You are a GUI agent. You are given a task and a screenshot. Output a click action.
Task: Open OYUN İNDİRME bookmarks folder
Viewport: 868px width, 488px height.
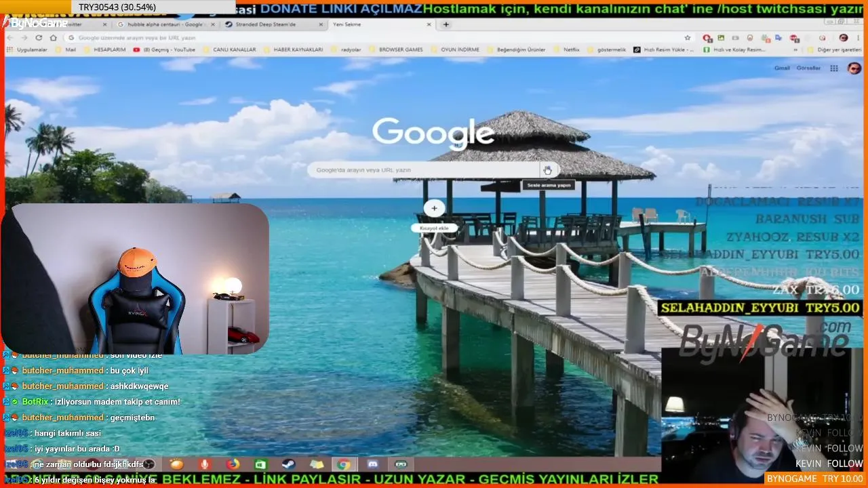pos(454,50)
